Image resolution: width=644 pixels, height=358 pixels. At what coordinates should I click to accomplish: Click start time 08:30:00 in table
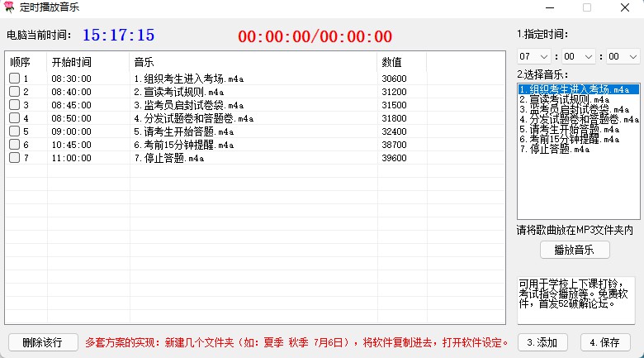(x=72, y=79)
